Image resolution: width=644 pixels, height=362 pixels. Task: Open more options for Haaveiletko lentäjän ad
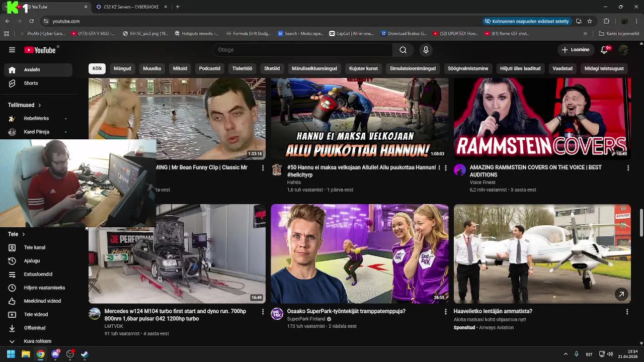627,312
